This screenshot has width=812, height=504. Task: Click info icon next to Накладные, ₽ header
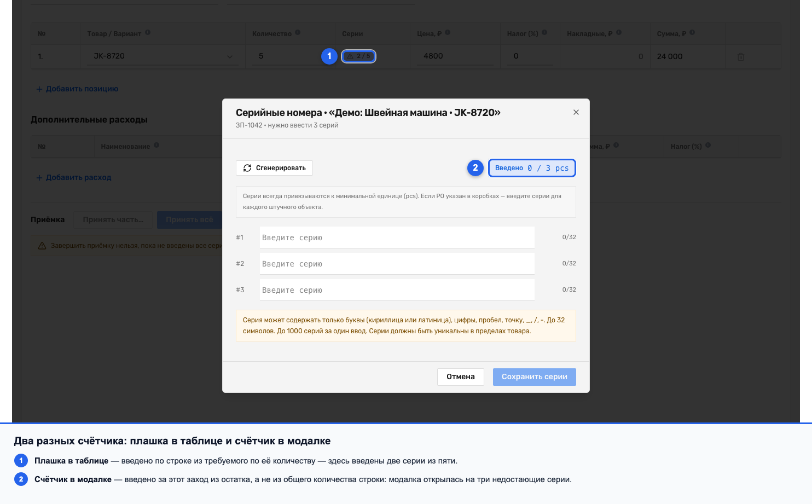click(x=619, y=33)
